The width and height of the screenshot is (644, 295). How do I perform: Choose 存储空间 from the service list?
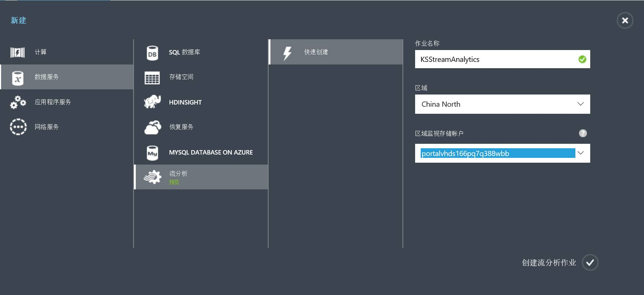tap(201, 77)
